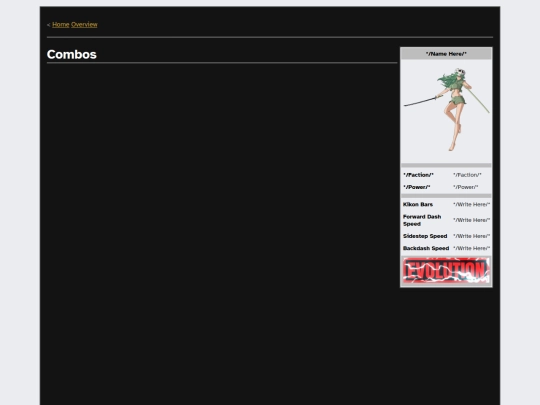Click the green-haired character artwork
The image size is (540, 405).
tap(446, 110)
